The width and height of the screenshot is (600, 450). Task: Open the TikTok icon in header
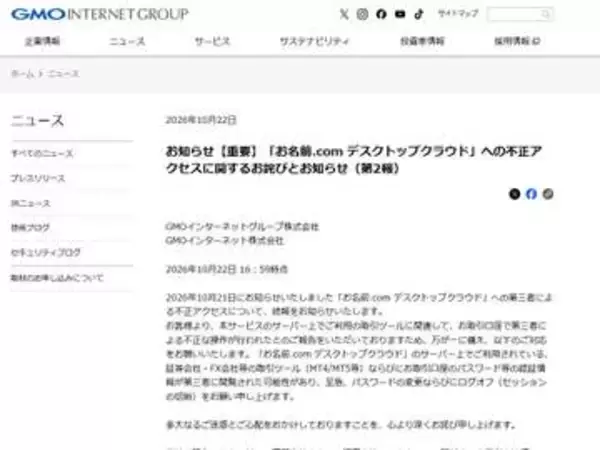click(x=419, y=15)
